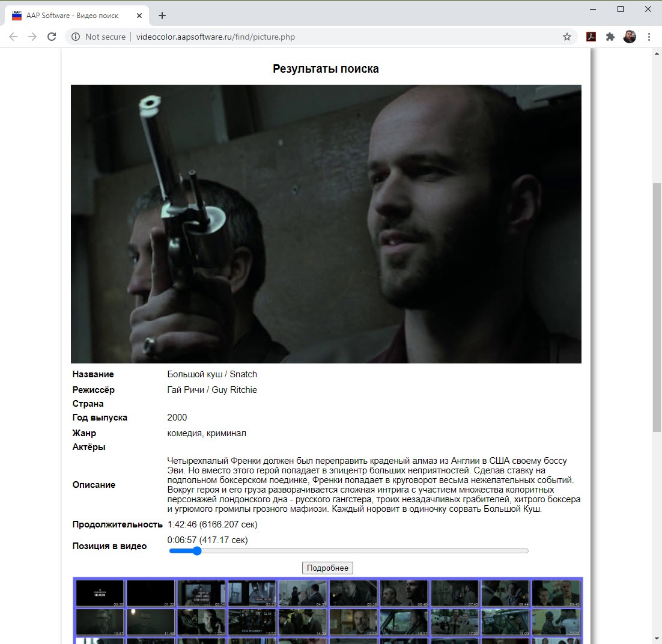Open the Adobe Acrobat extension
The image size is (662, 644).
point(591,37)
